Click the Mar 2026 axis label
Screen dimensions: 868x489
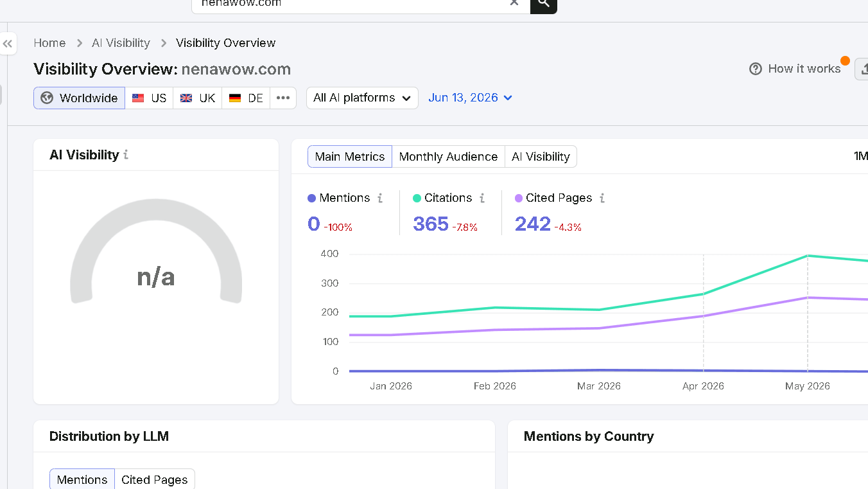click(599, 386)
